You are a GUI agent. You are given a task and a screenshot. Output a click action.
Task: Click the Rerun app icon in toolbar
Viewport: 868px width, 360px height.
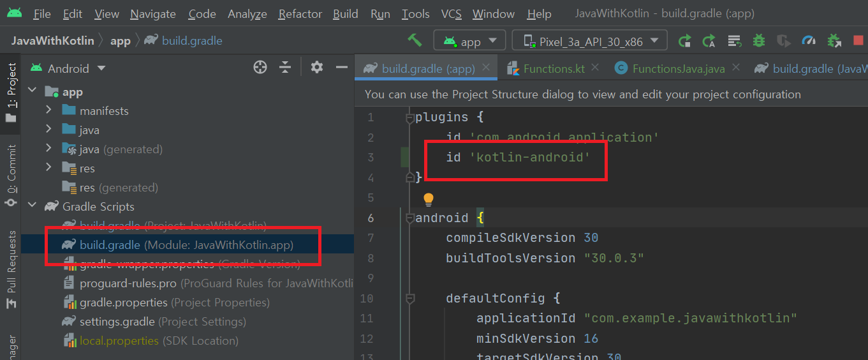click(x=684, y=41)
